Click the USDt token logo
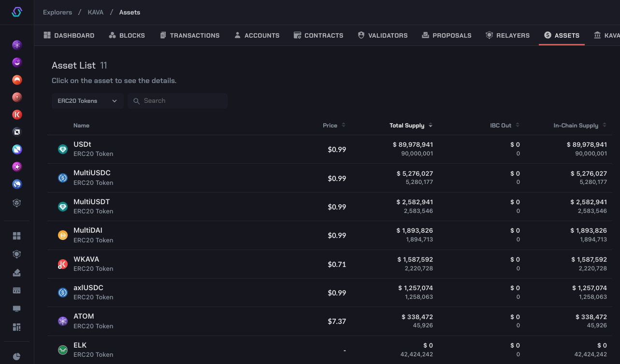The image size is (620, 364). [63, 149]
